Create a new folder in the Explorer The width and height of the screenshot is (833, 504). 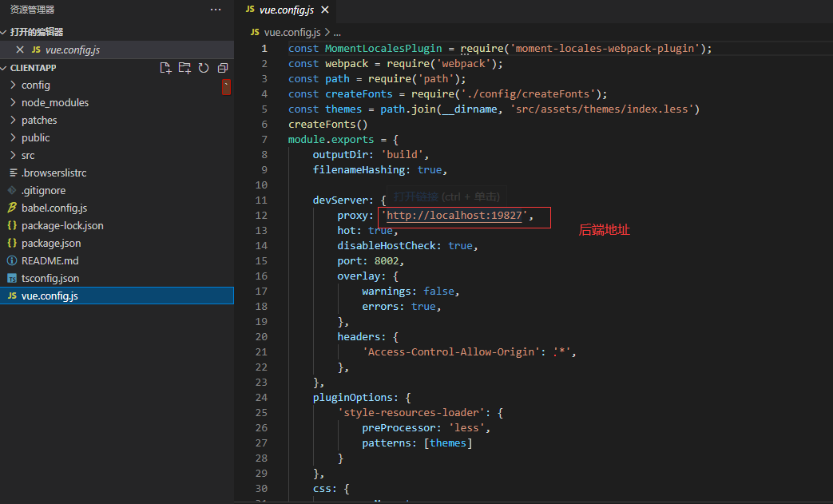pos(184,68)
